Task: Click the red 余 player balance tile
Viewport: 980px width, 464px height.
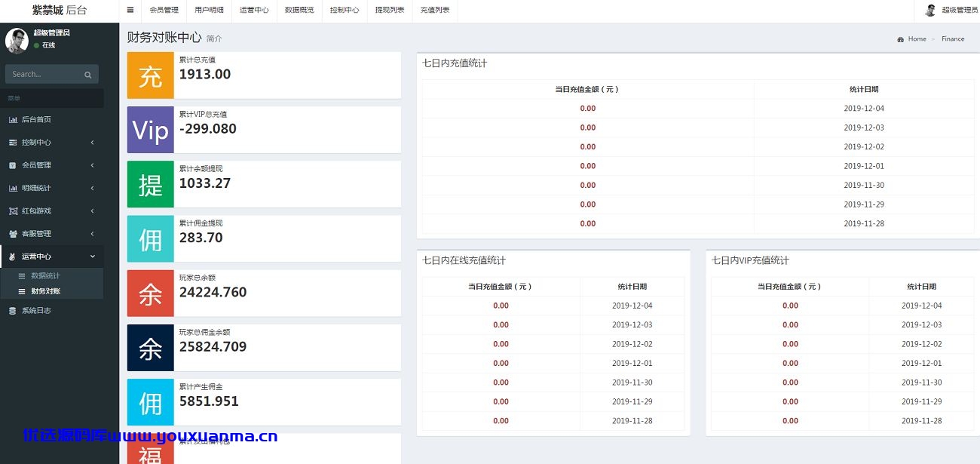Action: [151, 293]
